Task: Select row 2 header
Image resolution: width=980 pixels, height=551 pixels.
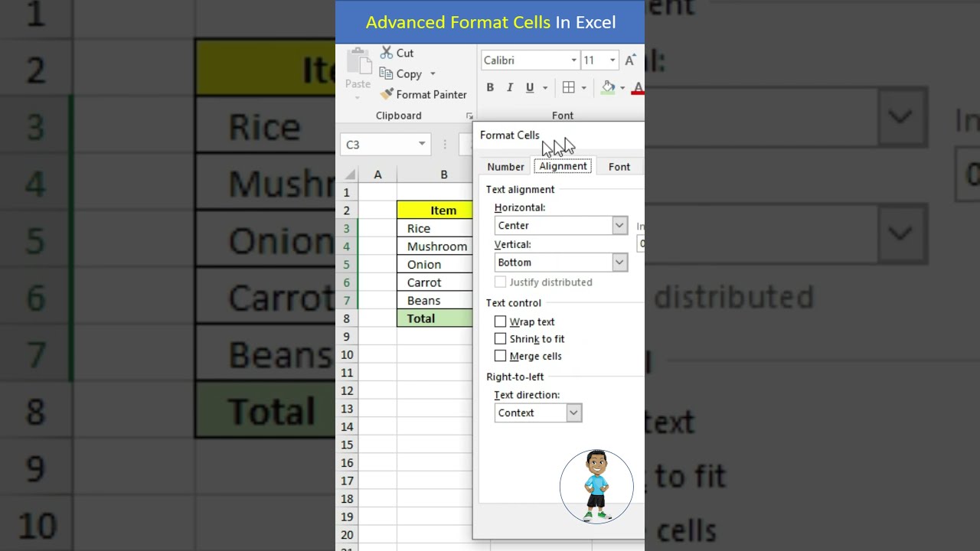Action: pyautogui.click(x=347, y=210)
